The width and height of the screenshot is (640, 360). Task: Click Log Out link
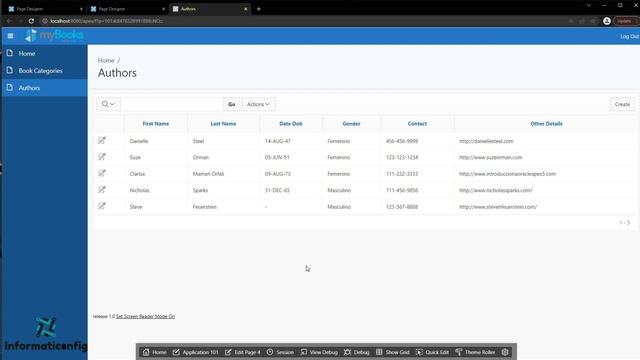(x=629, y=36)
